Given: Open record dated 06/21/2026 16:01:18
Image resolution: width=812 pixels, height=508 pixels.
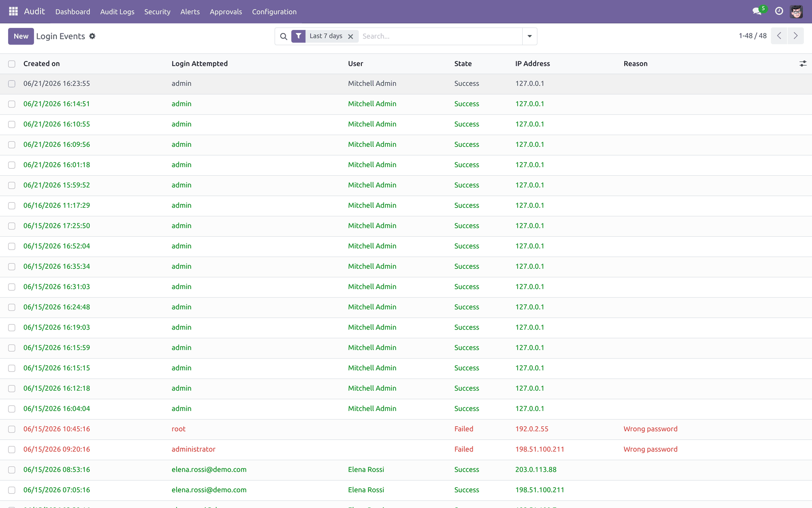Looking at the screenshot, I should [x=57, y=165].
